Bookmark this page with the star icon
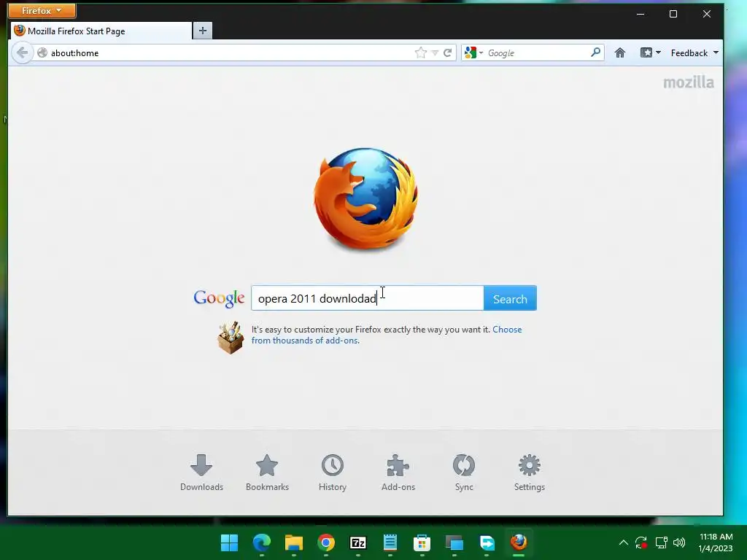The width and height of the screenshot is (747, 560). pos(421,52)
